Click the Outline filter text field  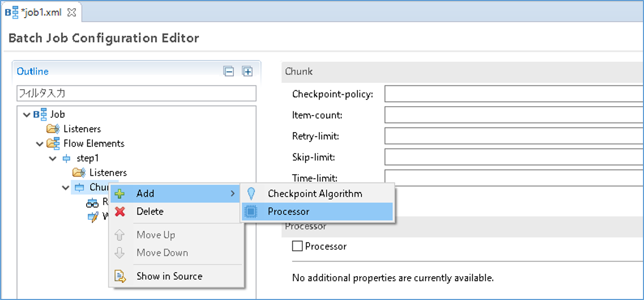point(136,93)
